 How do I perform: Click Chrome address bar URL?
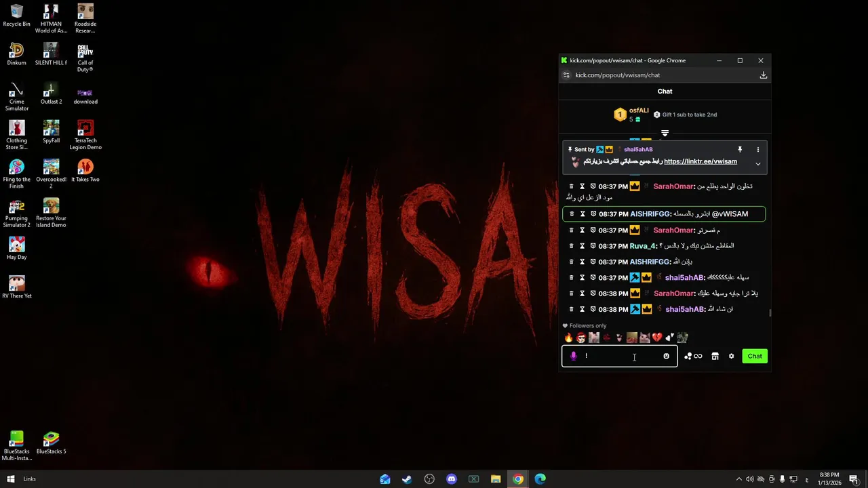[x=618, y=75]
